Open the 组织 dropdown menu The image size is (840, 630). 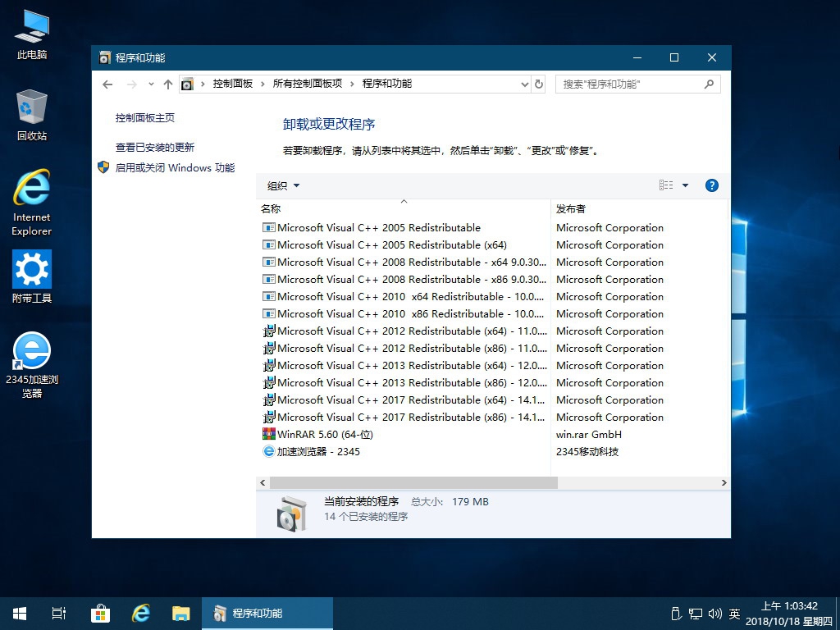click(x=283, y=186)
